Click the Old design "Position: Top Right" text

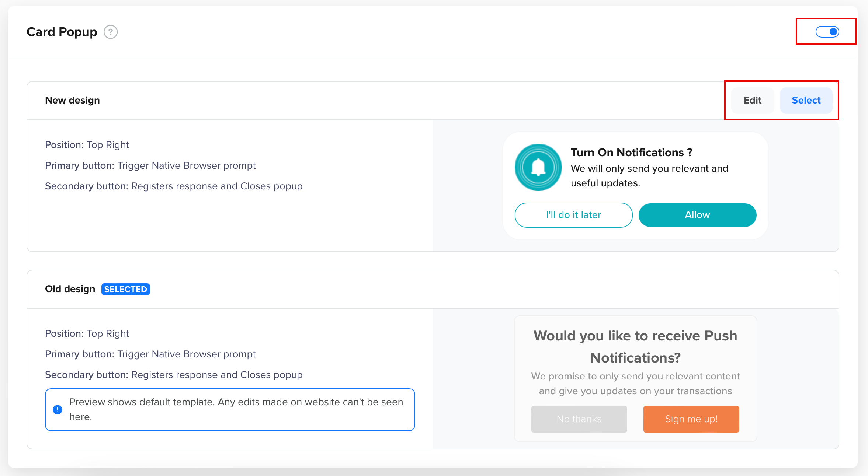click(87, 333)
